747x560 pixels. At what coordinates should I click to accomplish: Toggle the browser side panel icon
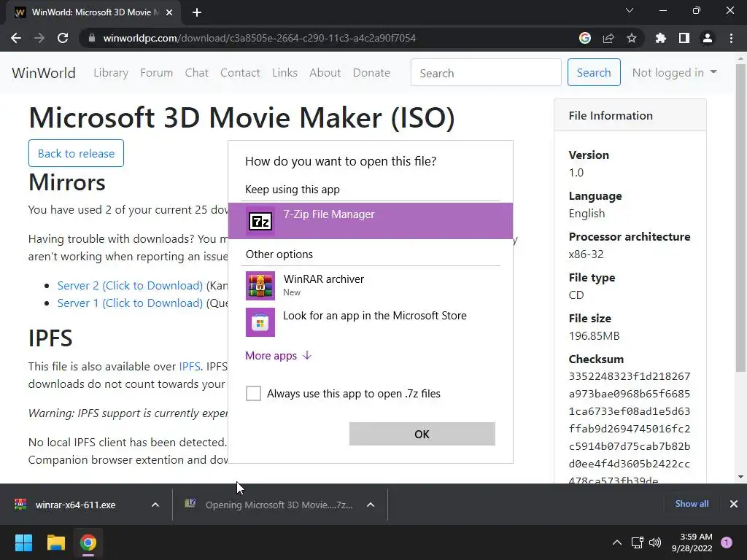point(684,38)
